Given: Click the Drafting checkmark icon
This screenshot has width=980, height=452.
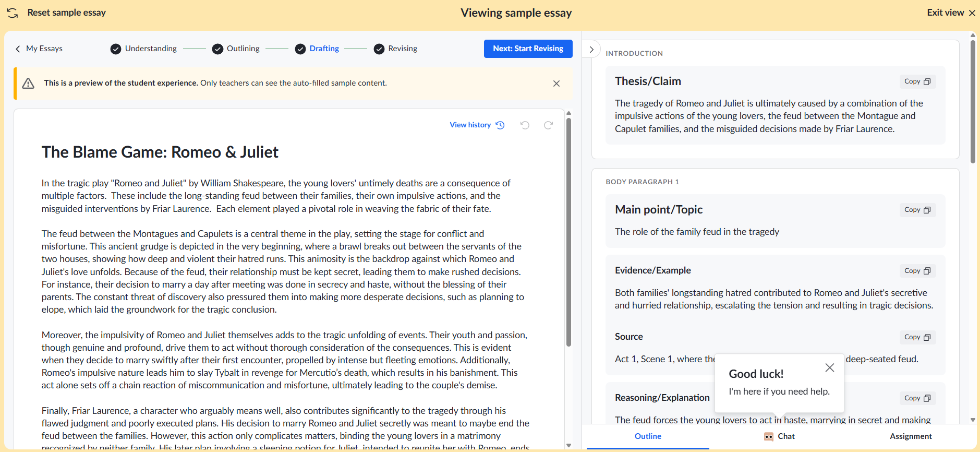Looking at the screenshot, I should pyautogui.click(x=300, y=49).
